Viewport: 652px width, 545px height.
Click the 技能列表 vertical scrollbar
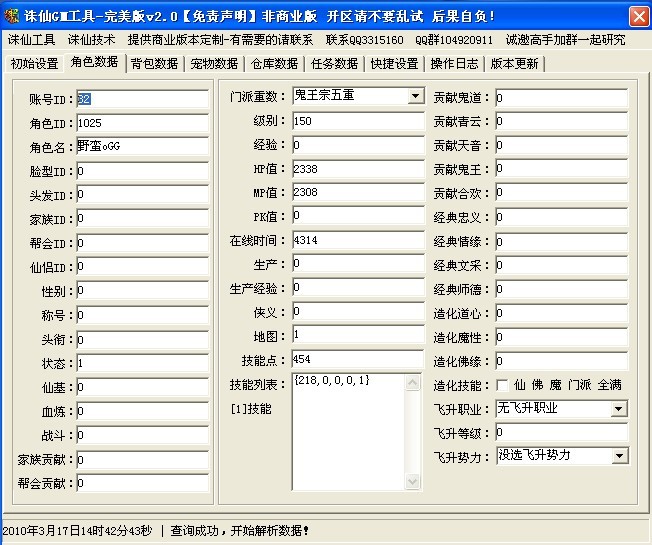(414, 430)
